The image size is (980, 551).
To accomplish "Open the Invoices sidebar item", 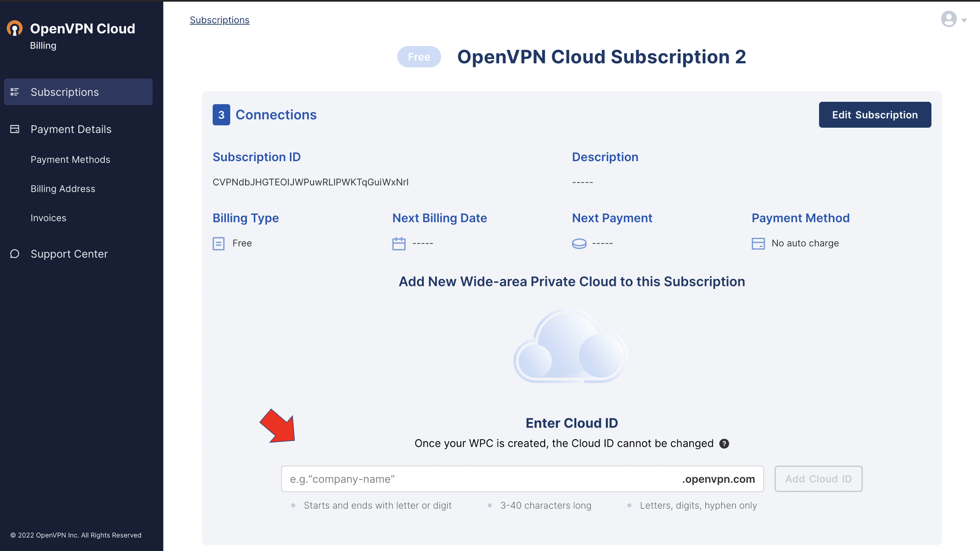I will click(49, 218).
